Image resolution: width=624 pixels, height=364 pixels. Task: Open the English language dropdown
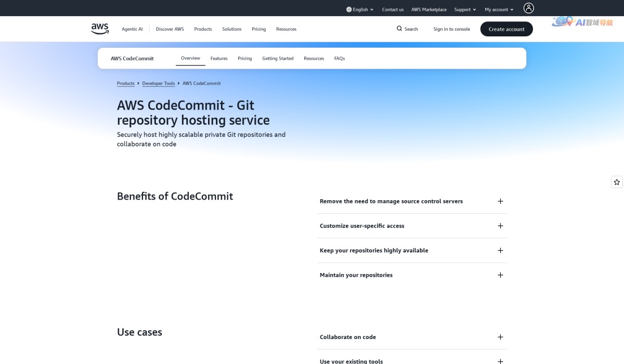click(x=360, y=9)
